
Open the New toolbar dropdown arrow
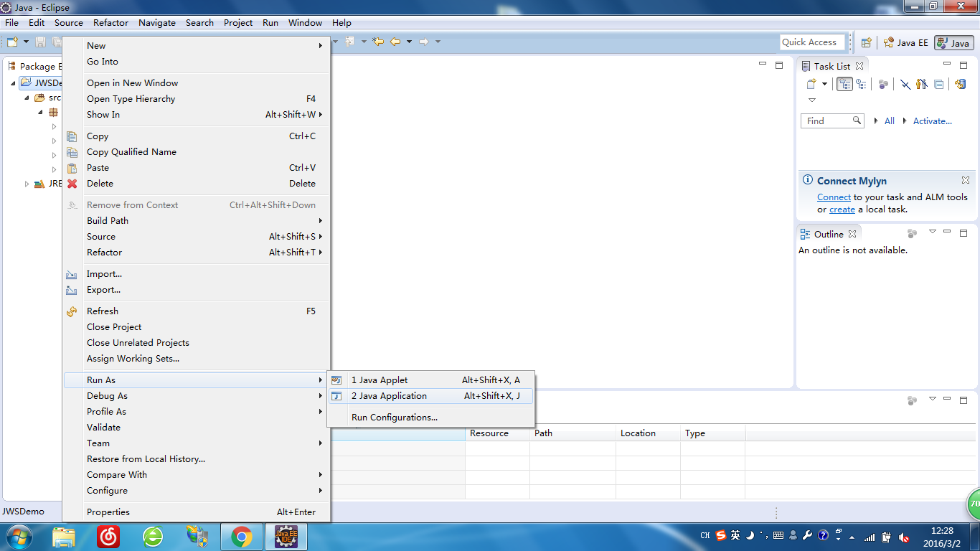pyautogui.click(x=25, y=42)
